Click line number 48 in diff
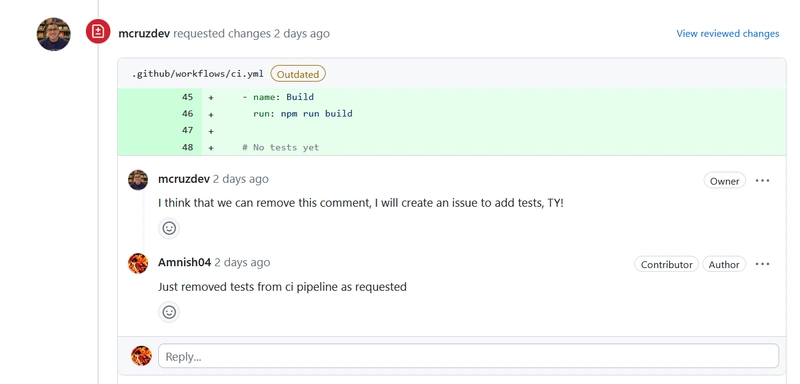Screen dimensions: 800x384 pos(187,147)
